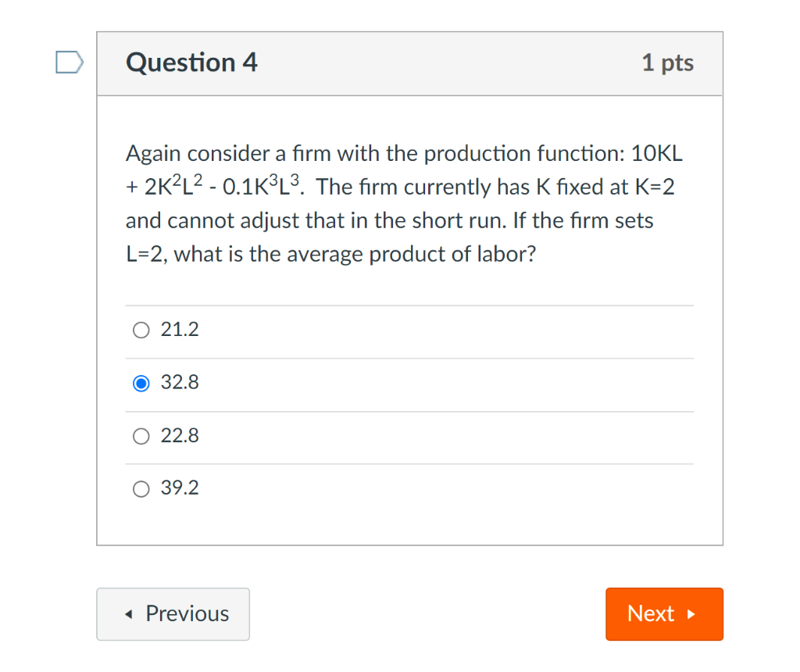Click the Next button
The height and width of the screenshot is (672, 800).
[664, 614]
